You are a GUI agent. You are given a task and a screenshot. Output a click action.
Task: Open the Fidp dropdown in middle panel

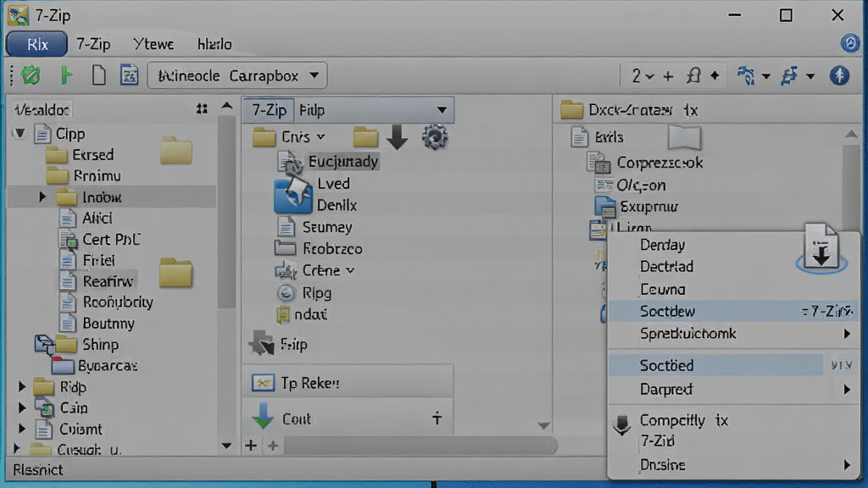(x=374, y=110)
